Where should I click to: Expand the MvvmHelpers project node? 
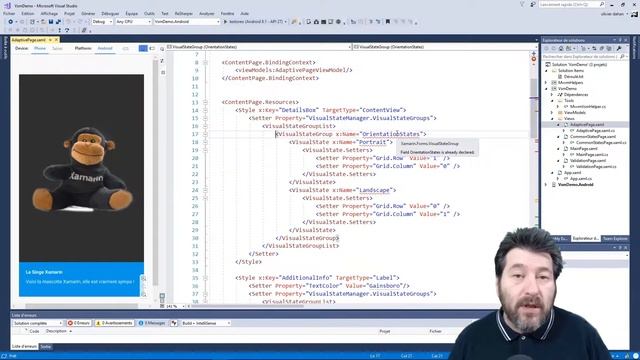pyautogui.click(x=547, y=82)
